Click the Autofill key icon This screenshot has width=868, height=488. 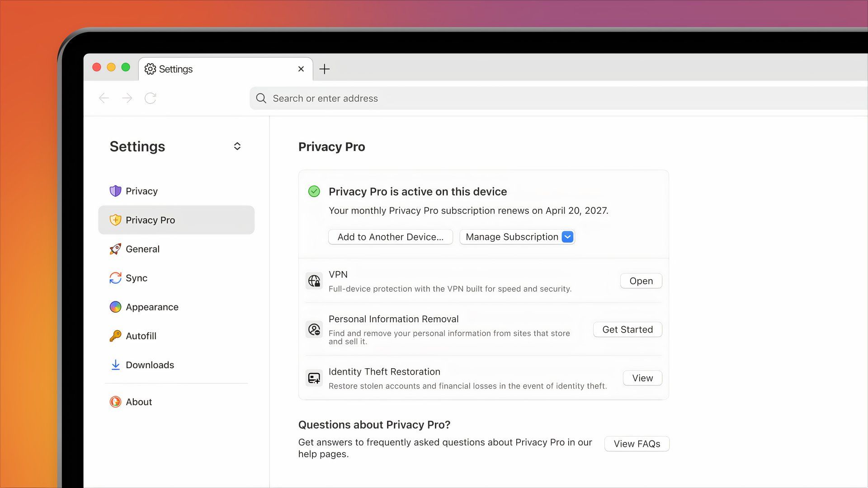click(115, 336)
